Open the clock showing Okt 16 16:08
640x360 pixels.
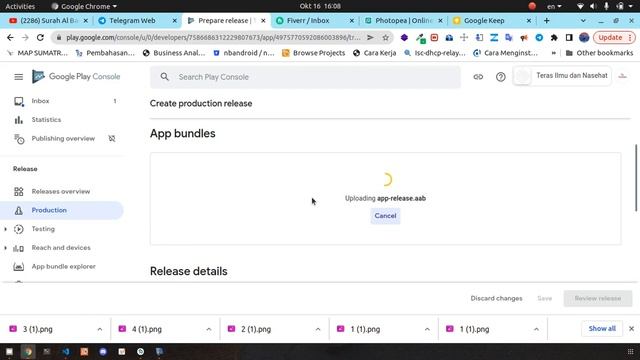[320, 6]
